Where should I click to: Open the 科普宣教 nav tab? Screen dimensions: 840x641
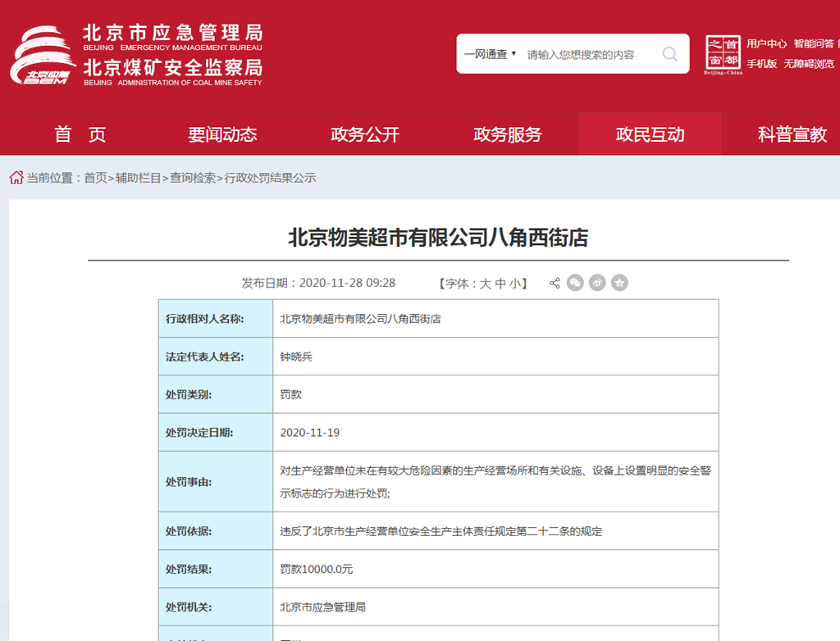tap(792, 134)
